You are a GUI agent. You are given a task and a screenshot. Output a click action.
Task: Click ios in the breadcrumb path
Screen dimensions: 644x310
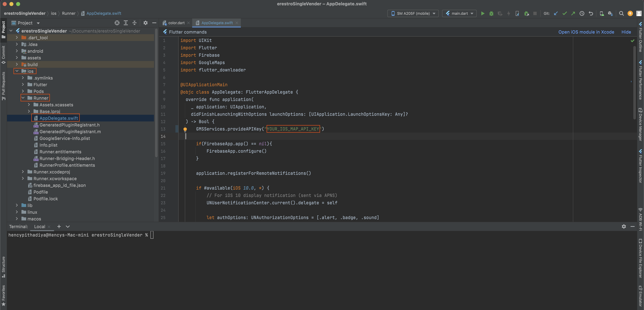[x=53, y=13]
